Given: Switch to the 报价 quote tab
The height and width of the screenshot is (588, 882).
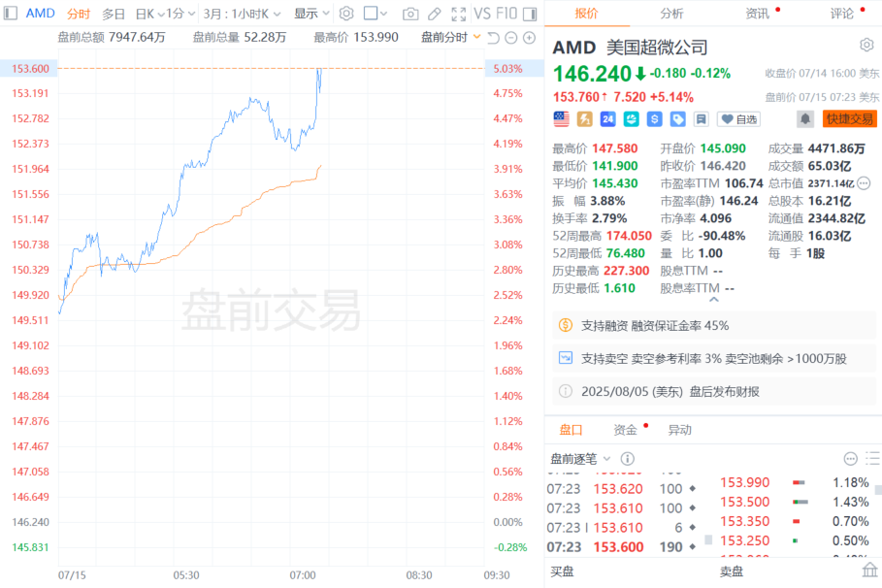Looking at the screenshot, I should (586, 14).
